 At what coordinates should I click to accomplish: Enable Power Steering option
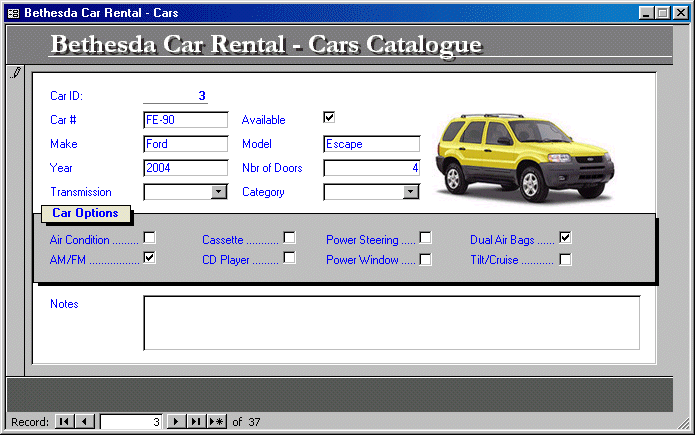click(x=426, y=238)
